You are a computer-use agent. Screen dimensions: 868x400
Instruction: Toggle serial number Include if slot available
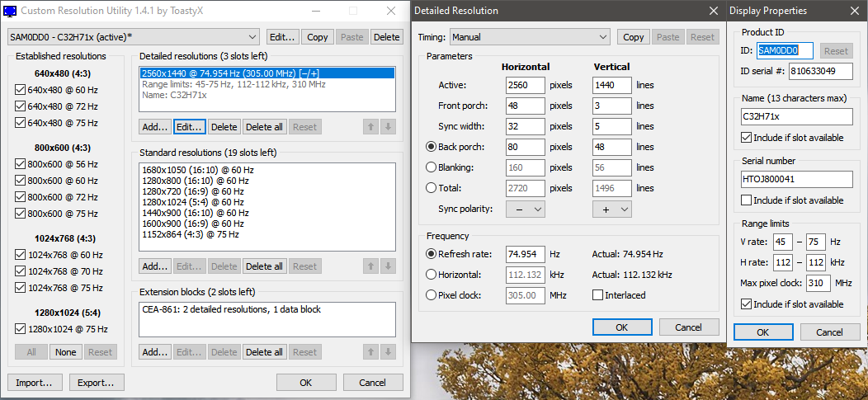[x=748, y=200]
